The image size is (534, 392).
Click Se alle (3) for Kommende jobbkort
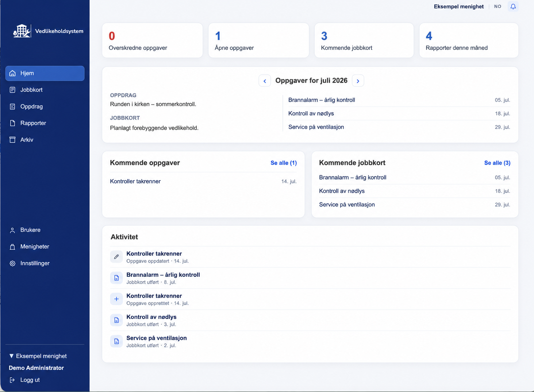pos(497,163)
